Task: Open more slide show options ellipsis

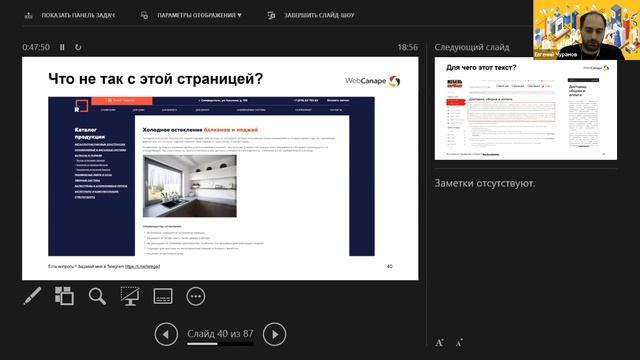Action: [x=196, y=296]
